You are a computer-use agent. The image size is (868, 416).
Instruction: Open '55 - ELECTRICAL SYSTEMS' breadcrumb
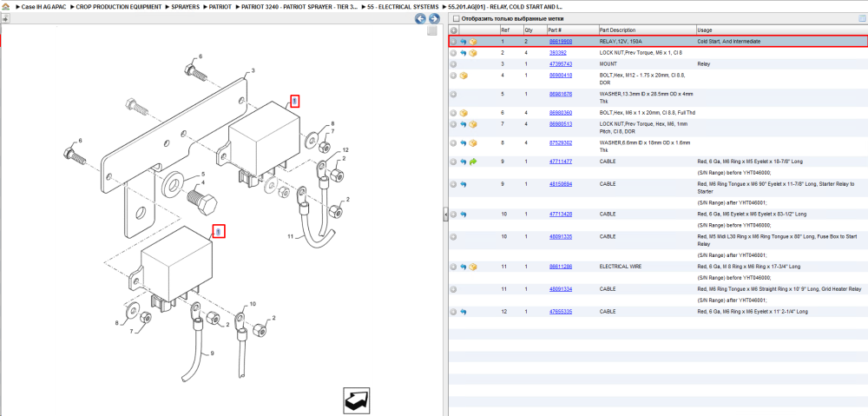[x=403, y=7]
